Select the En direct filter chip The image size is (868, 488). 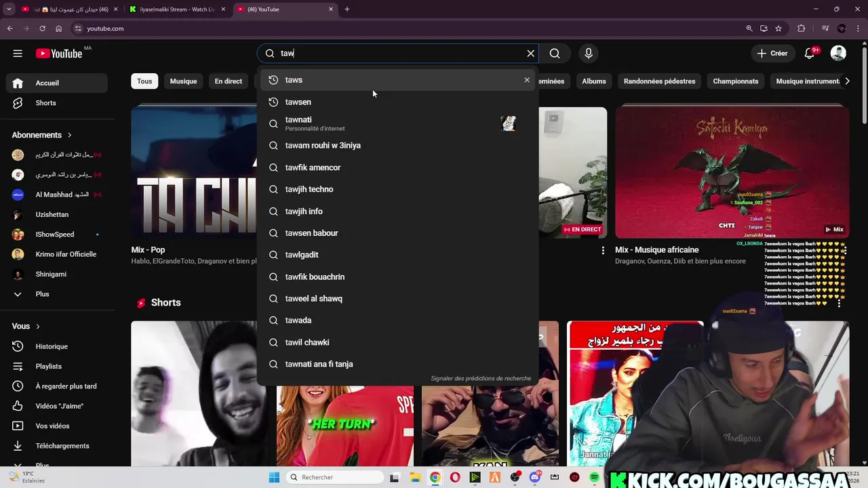click(x=229, y=81)
